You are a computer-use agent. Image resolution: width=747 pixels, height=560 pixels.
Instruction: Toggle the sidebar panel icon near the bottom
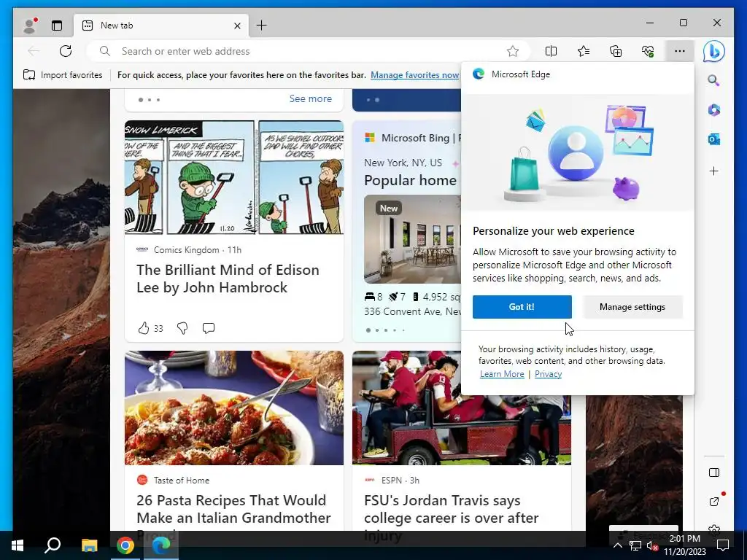pyautogui.click(x=713, y=472)
